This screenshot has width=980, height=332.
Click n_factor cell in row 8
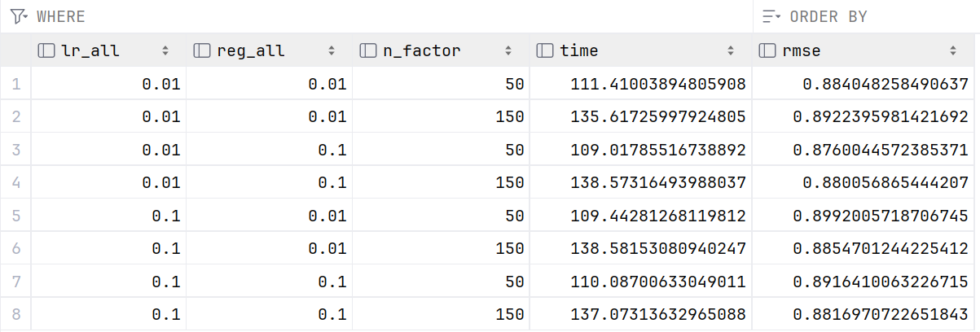(x=441, y=314)
